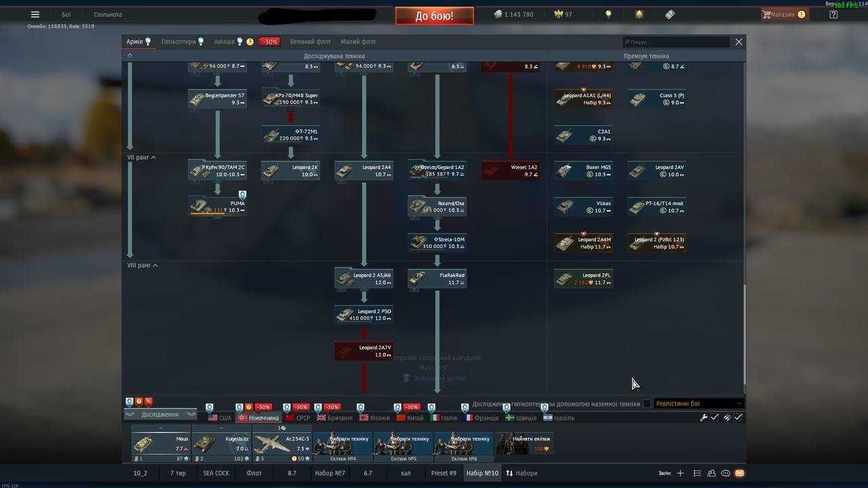Viewport: 868px width, 488px height.
Task: Open the Магазин shop
Action: 785,14
